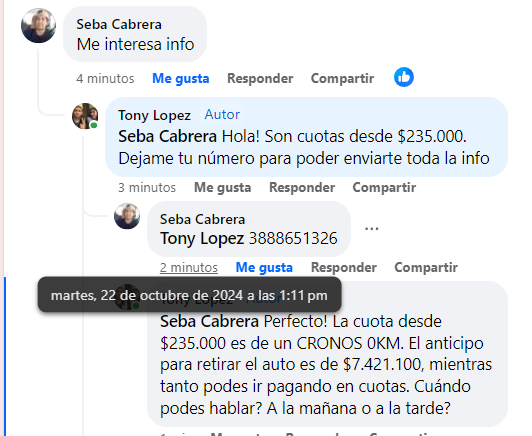Open Tony Lopez's avatar on first reply

[x=85, y=116]
